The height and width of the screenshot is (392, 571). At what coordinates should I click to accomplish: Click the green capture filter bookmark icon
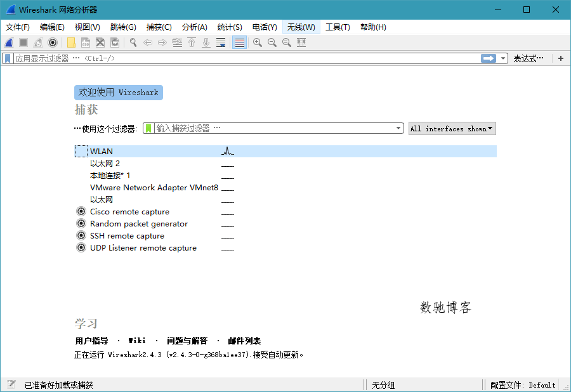tap(148, 128)
